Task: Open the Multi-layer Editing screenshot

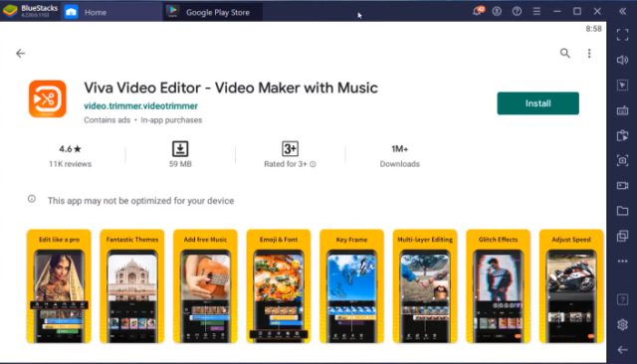Action: pyautogui.click(x=425, y=286)
